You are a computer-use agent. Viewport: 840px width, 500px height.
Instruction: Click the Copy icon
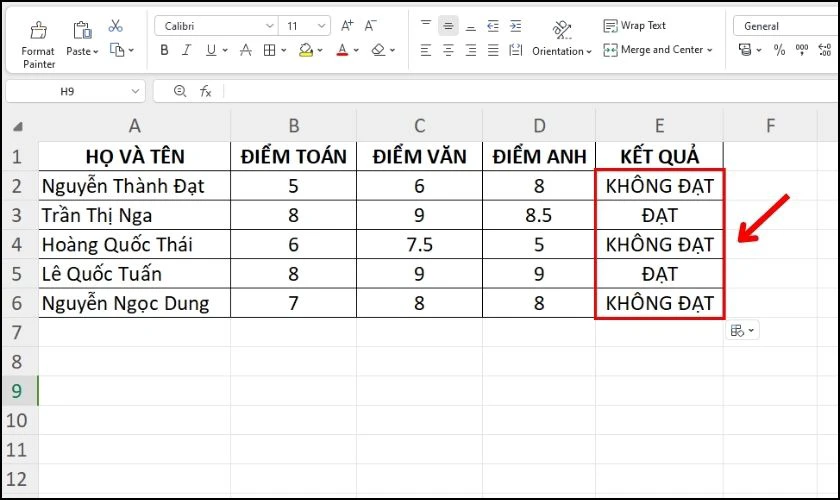click(x=117, y=50)
